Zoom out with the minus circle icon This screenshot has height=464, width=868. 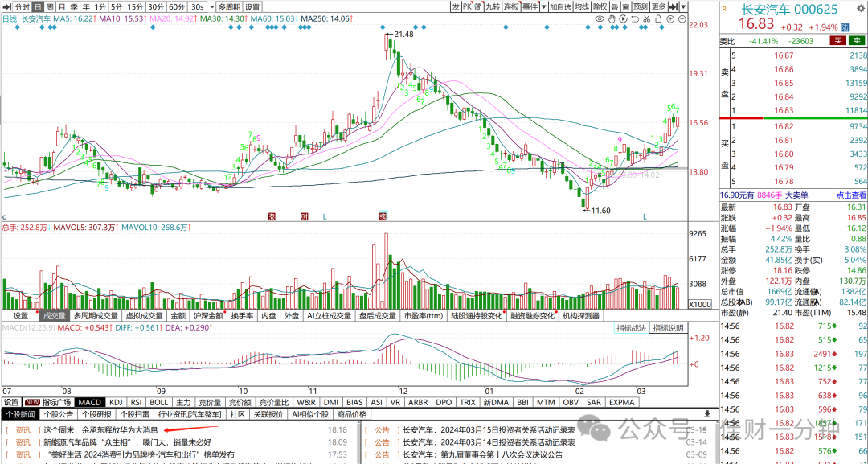click(682, 18)
